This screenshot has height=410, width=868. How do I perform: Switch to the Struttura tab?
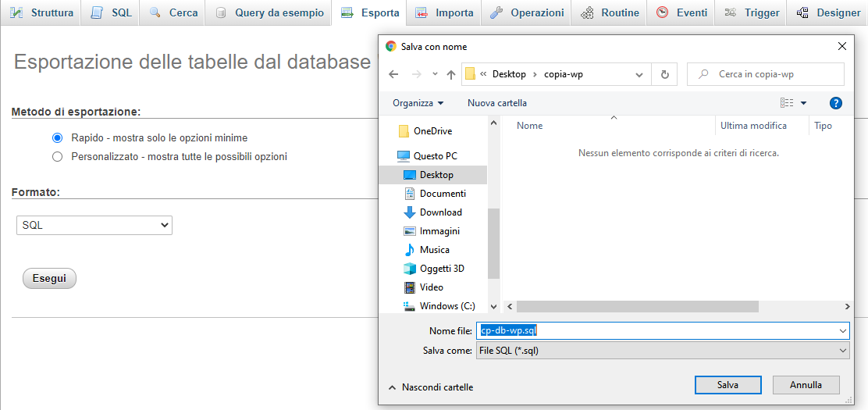[x=43, y=12]
